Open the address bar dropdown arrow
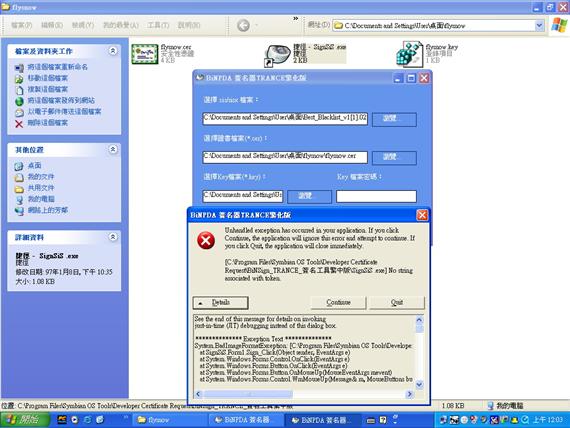Image resolution: width=570 pixels, height=428 pixels. (539, 25)
